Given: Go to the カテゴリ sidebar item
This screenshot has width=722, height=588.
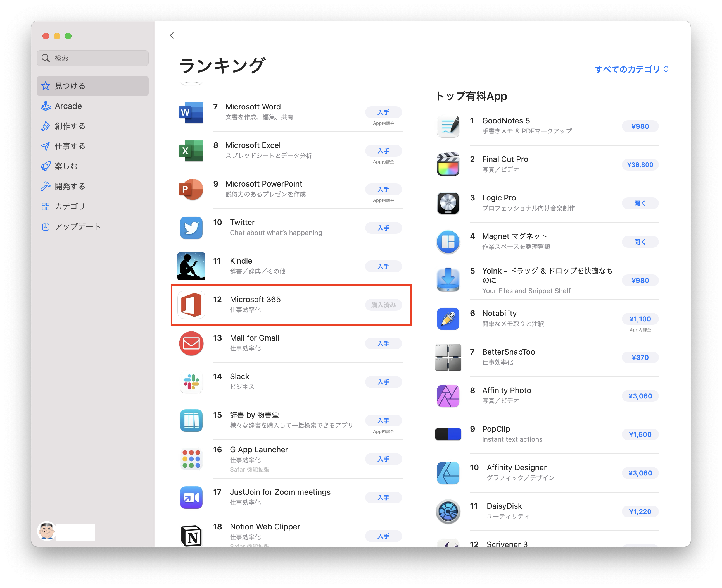Looking at the screenshot, I should pos(70,206).
